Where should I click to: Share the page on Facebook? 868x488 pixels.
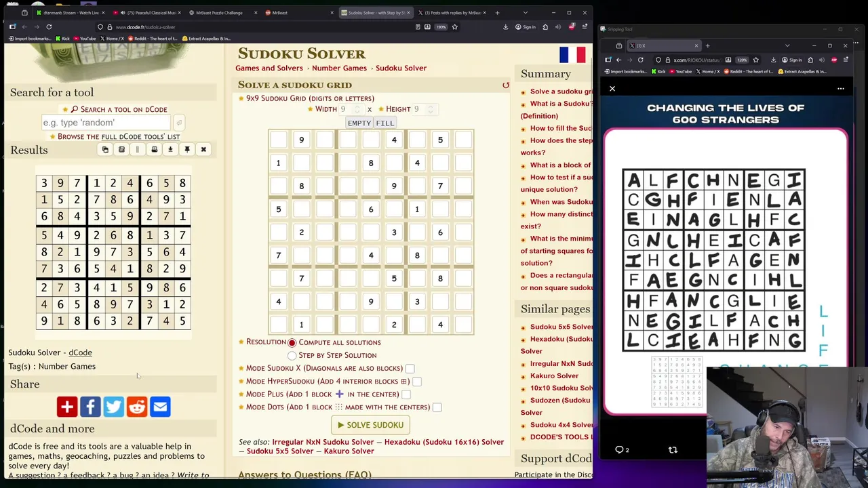(90, 407)
